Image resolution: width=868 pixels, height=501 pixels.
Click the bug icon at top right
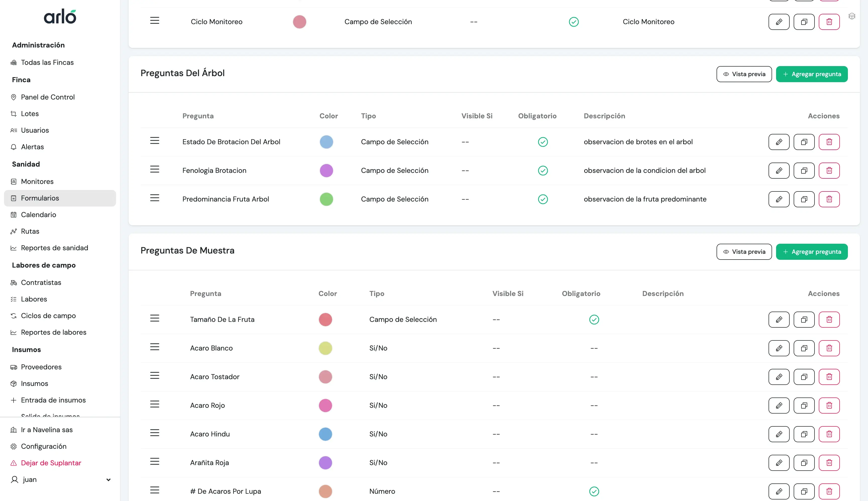click(851, 16)
